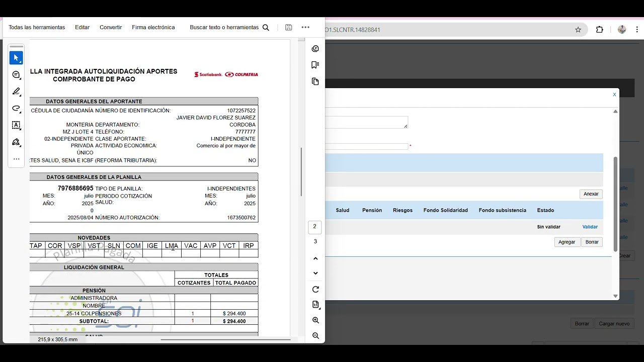Click the Fondo subsistencia column header

(503, 210)
